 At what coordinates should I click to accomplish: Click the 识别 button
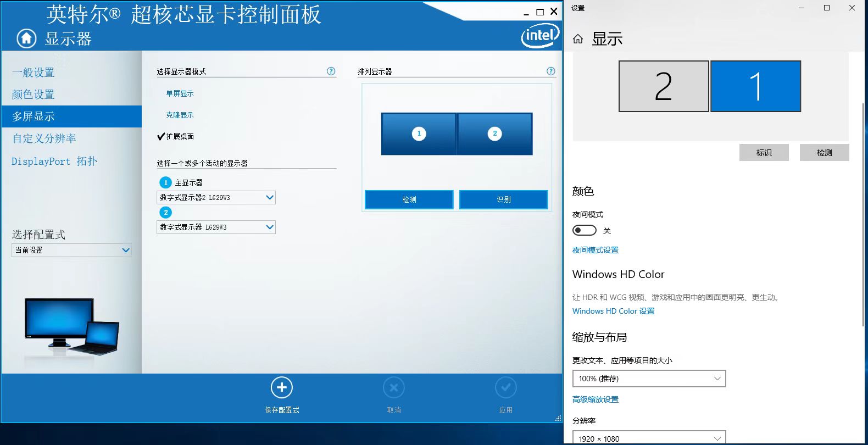(x=504, y=199)
